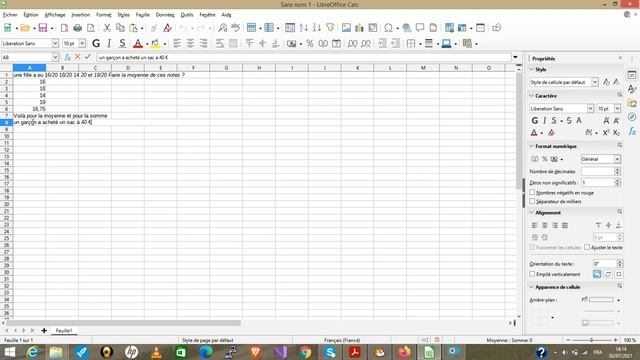Click the Copy icon in toolbar
Image resolution: width=640 pixels, height=360 pixels.
(x=120, y=28)
